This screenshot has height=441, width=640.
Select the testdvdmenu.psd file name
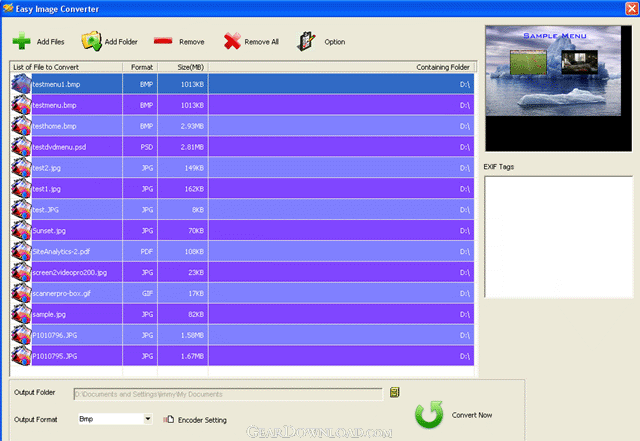point(59,147)
